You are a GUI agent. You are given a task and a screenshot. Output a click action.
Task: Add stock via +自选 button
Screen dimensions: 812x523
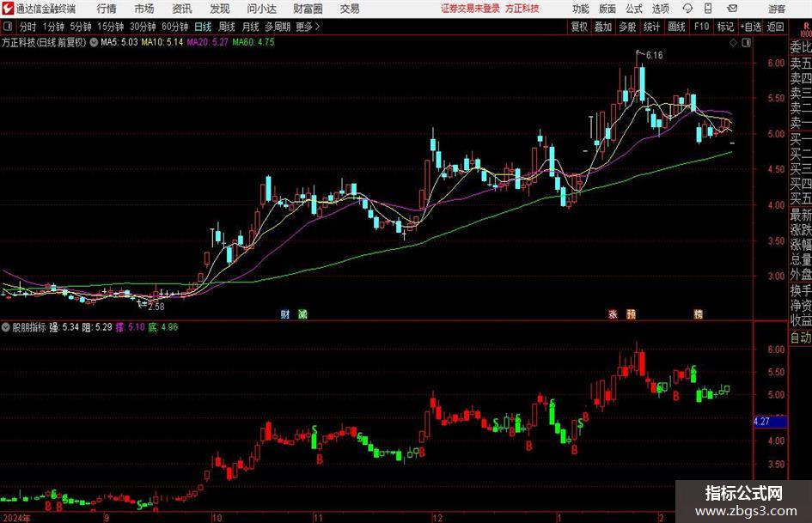point(750,27)
